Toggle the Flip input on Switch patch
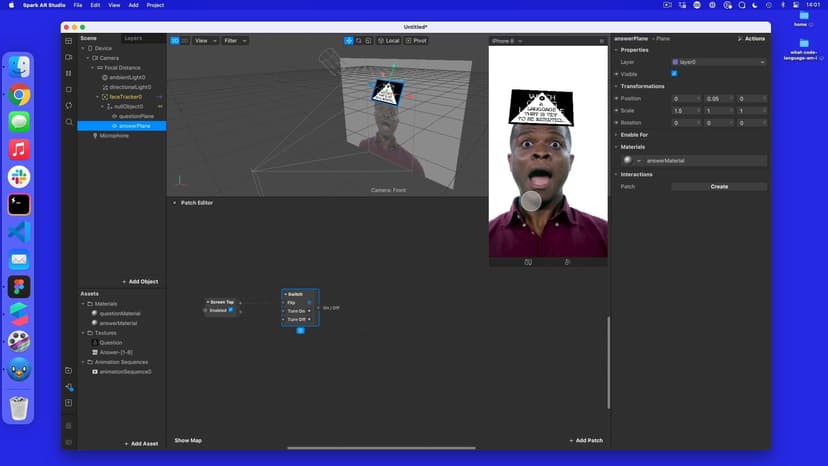Viewport: 828px width, 466px height. pyautogui.click(x=309, y=303)
